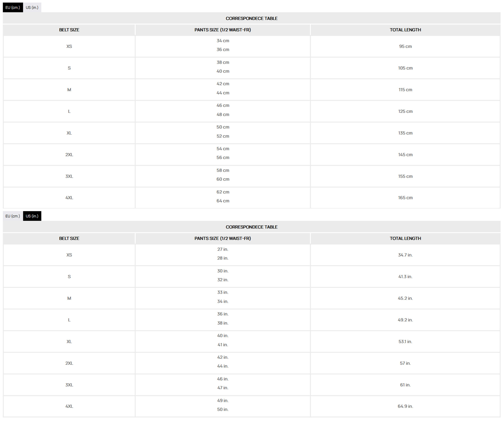This screenshot has height=422, width=504.
Task: Select the highlighted black EU (cm.) tab
Action: pyautogui.click(x=13, y=8)
